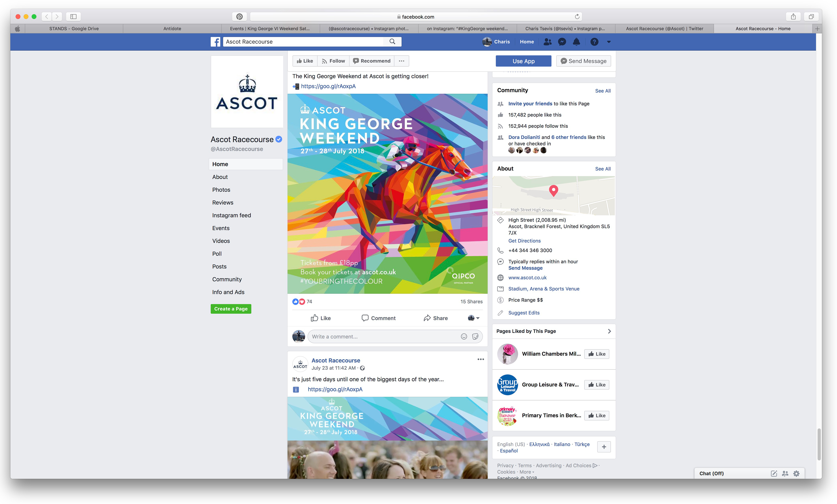The height and width of the screenshot is (504, 837).
Task: Open Quick Help question mark icon
Action: click(x=594, y=42)
